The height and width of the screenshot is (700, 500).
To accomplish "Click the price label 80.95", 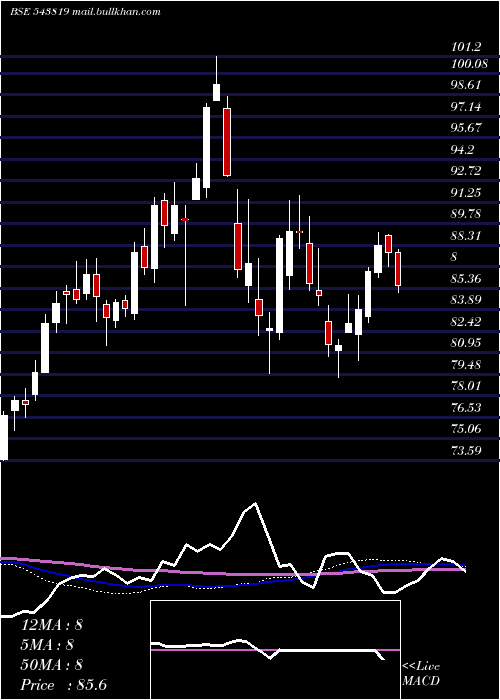I will coord(466,343).
